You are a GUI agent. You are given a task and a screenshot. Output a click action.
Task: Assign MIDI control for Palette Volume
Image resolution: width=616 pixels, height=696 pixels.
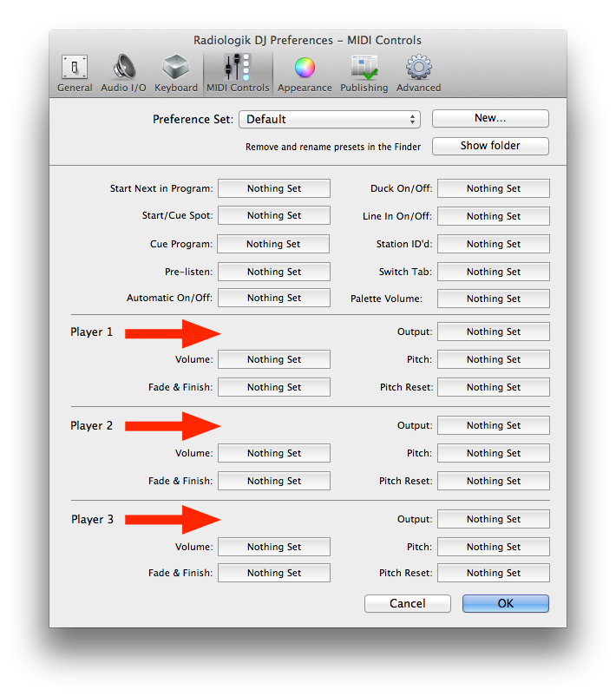[494, 299]
